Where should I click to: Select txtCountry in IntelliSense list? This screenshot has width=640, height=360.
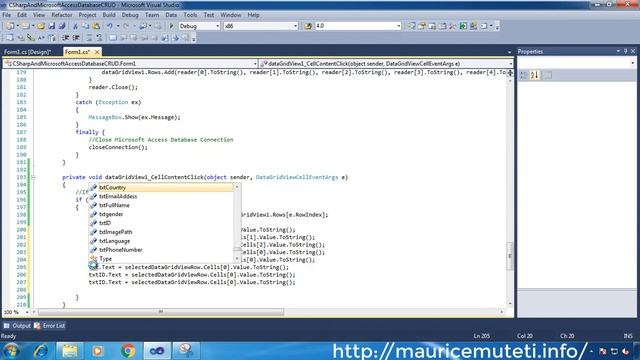(161, 188)
